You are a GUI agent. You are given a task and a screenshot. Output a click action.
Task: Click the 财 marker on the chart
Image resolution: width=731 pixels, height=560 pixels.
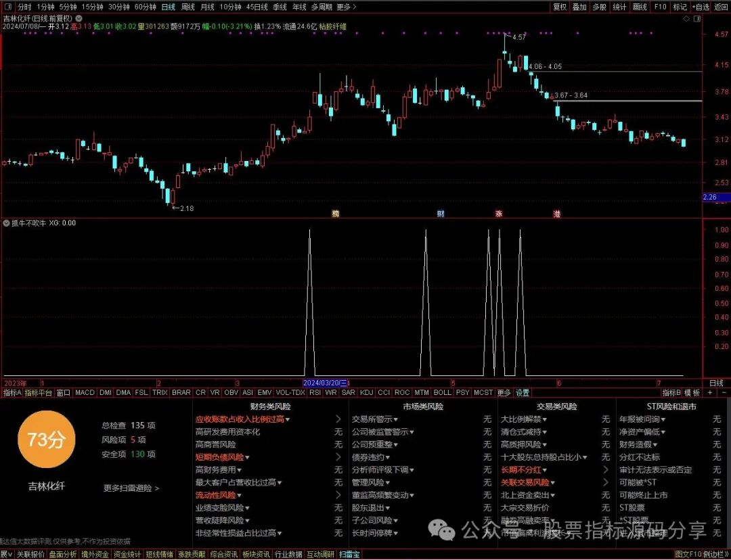(x=441, y=214)
